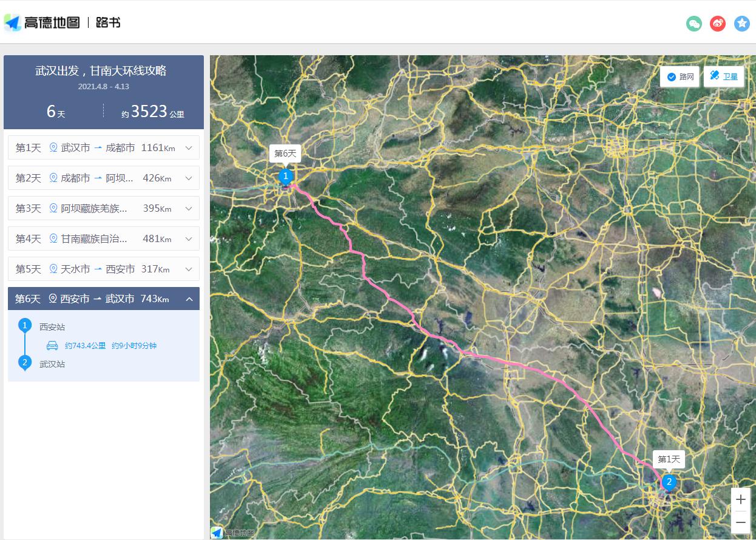Click sidebar stop marker 1 beside 西安站
The image size is (756, 540).
point(25,326)
